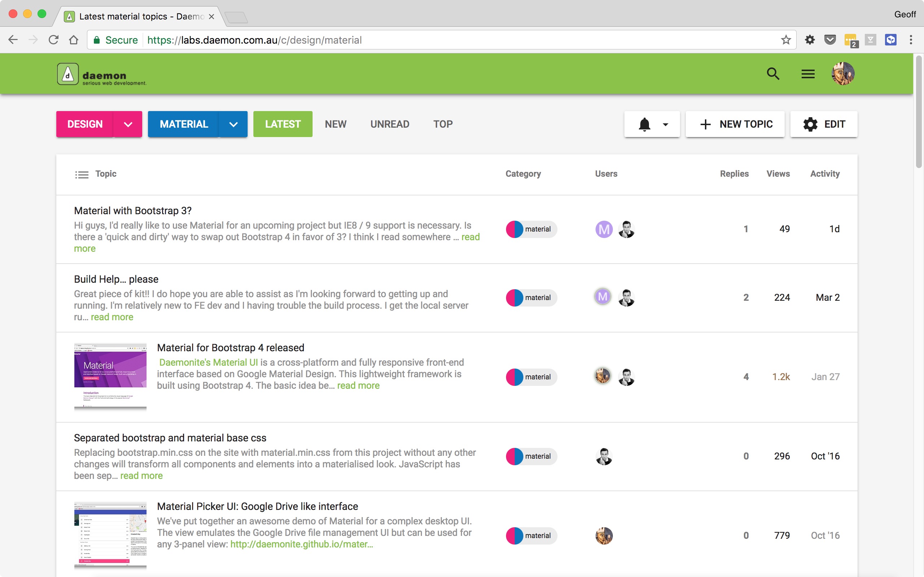Open the notification bell dropdown
Image resolution: width=924 pixels, height=577 pixels.
(652, 124)
